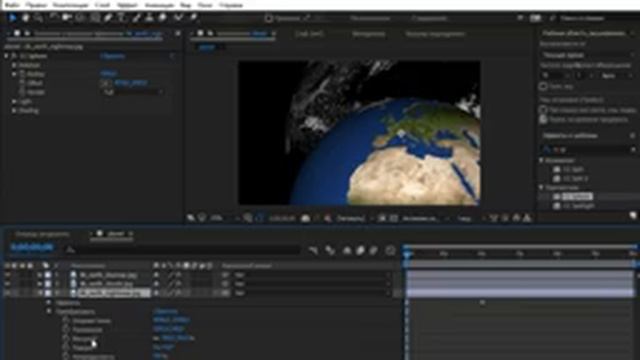Open the graph editor timeline icon
Screen dimensions: 640x360
pyautogui.click(x=390, y=250)
